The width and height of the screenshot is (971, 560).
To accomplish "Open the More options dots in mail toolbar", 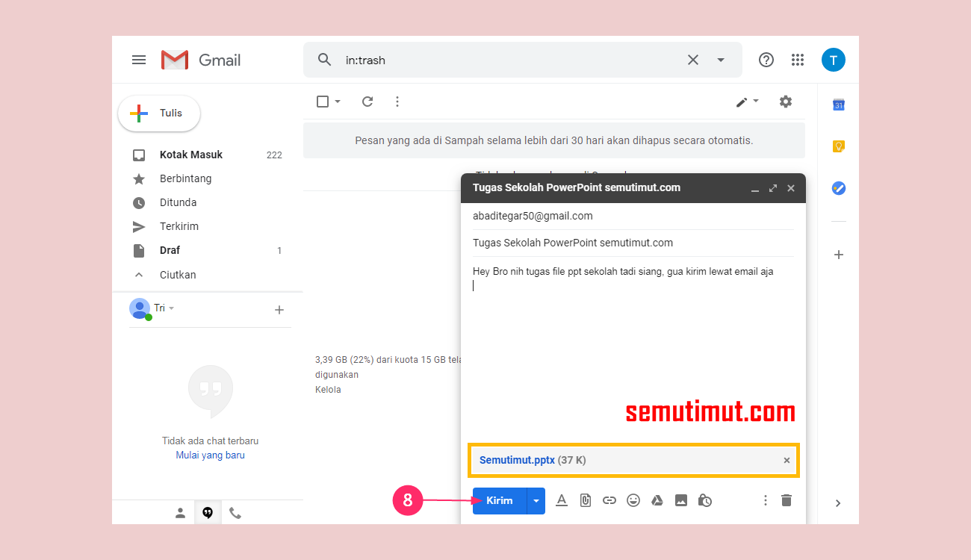I will pyautogui.click(x=397, y=102).
